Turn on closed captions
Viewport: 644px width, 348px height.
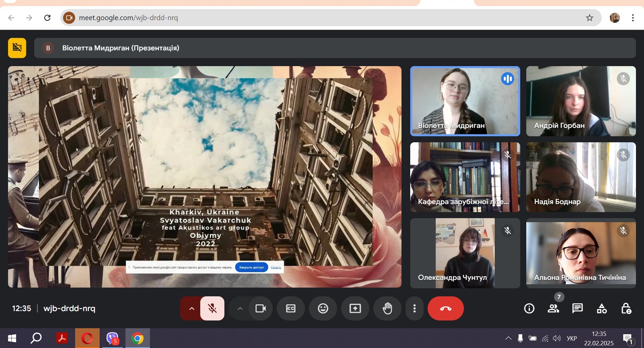click(291, 308)
